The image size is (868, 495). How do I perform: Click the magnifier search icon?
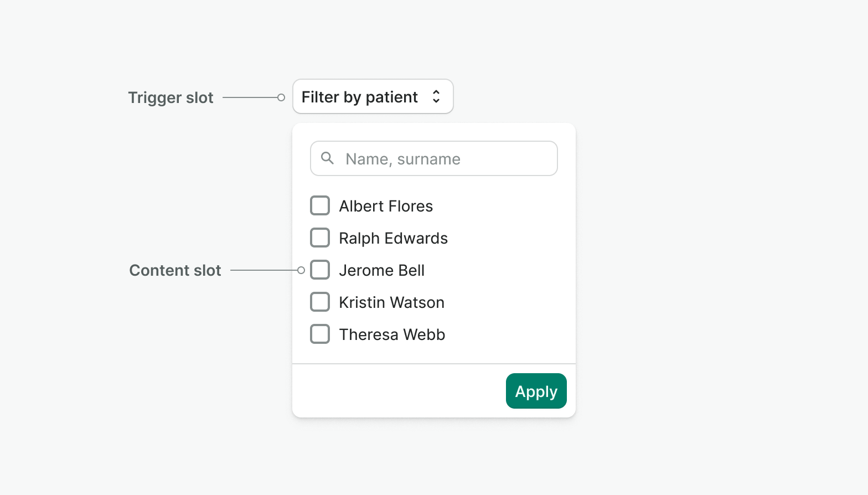[x=328, y=158]
